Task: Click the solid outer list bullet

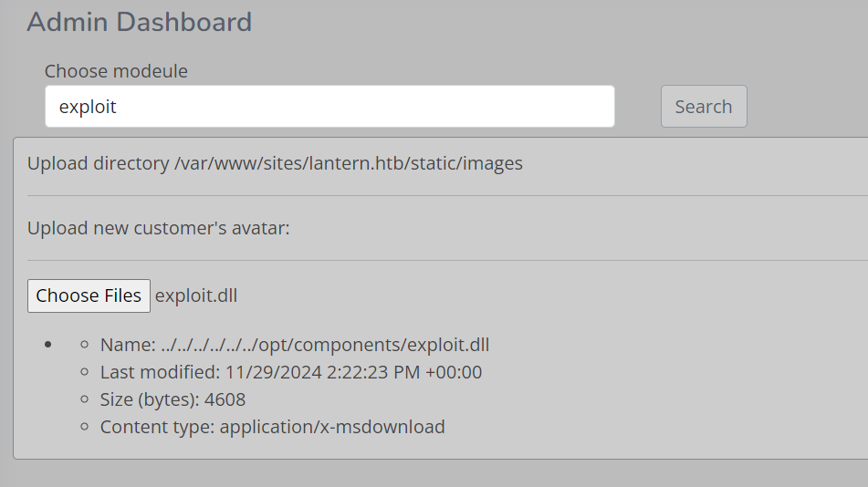Action: tap(47, 345)
